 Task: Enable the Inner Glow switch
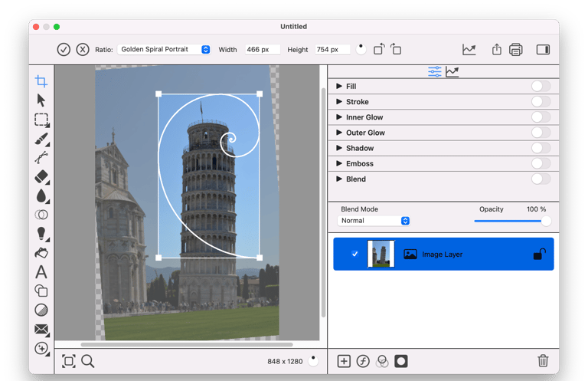pyautogui.click(x=541, y=117)
